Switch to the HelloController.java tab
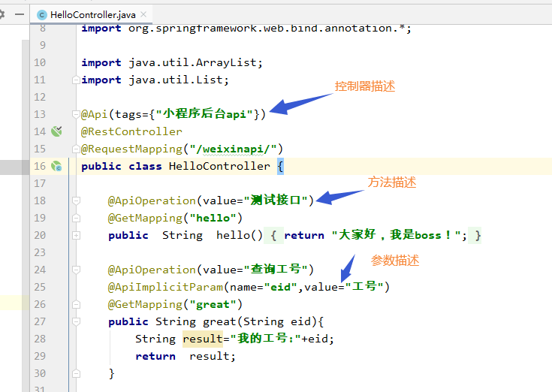552x392 pixels. (92, 15)
